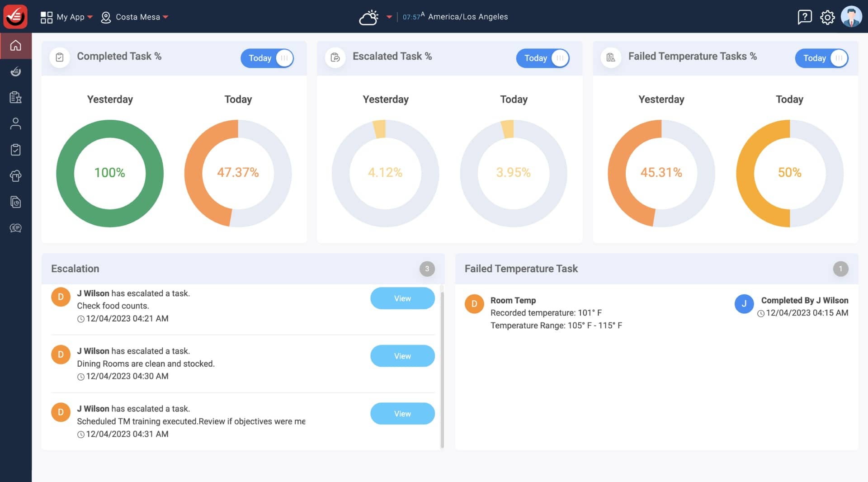Open the chat messages sidebar icon
This screenshot has width=868, height=482.
coord(16,228)
